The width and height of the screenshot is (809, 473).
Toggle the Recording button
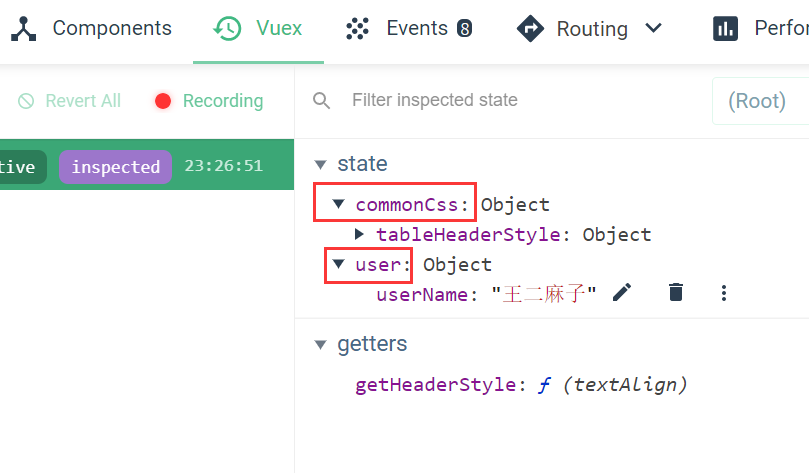point(208,101)
